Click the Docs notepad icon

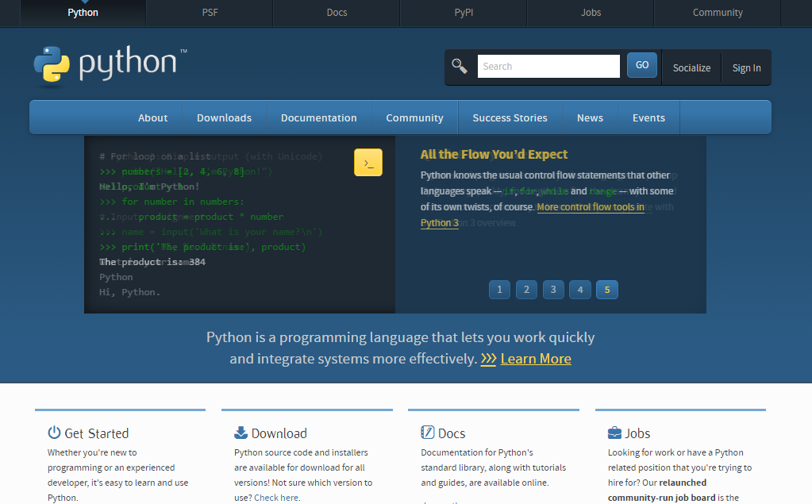point(427,433)
